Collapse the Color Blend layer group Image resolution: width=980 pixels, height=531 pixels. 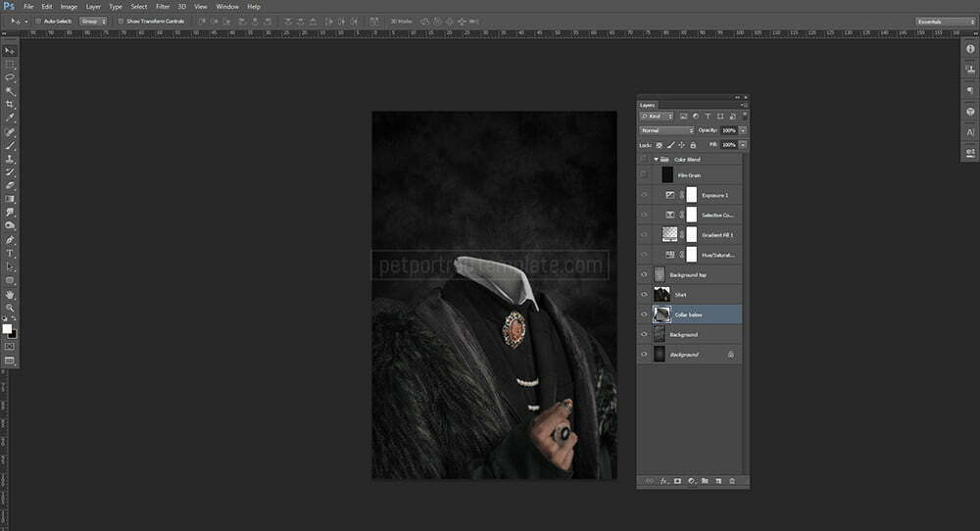tap(655, 159)
